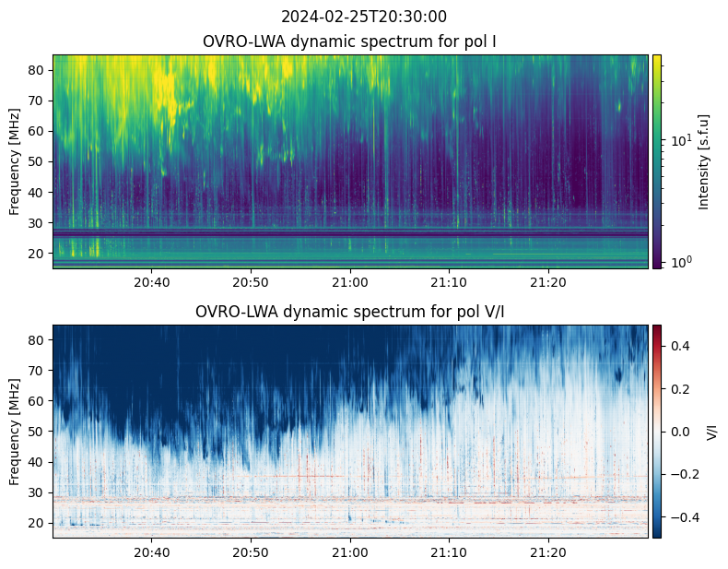728x569 pixels.
Task: Click the 20:40 time tick under the top plot
Action: (151, 281)
